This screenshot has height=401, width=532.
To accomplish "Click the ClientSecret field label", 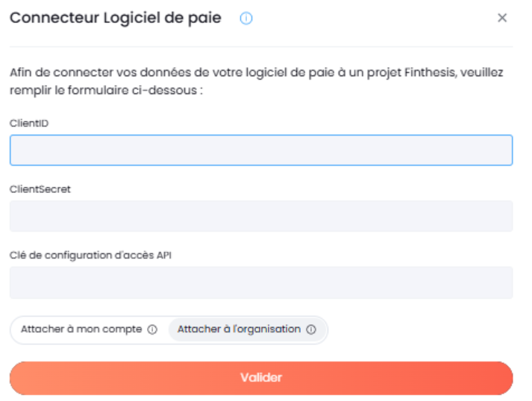I will pyautogui.click(x=40, y=189).
